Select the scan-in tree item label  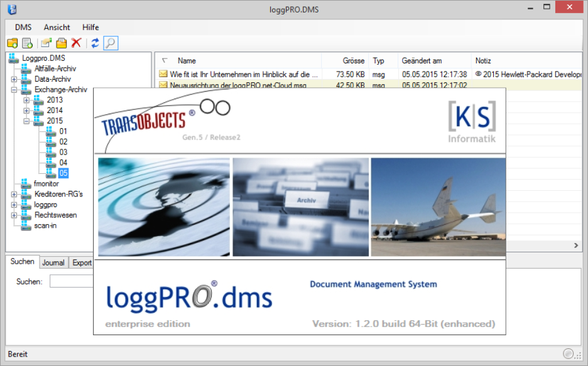tap(45, 226)
